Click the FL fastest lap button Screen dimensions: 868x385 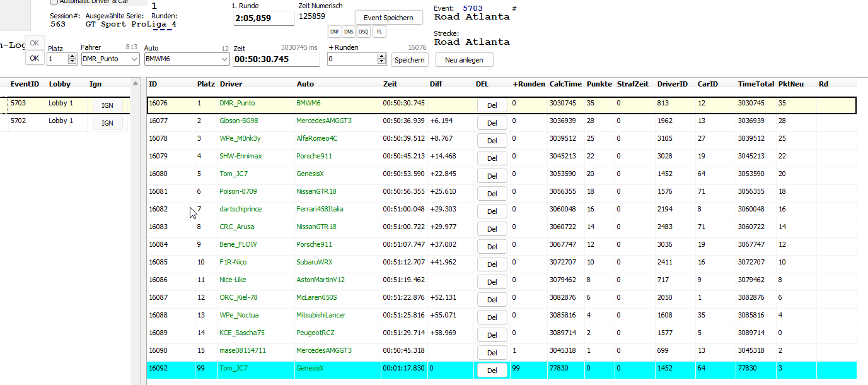(379, 32)
